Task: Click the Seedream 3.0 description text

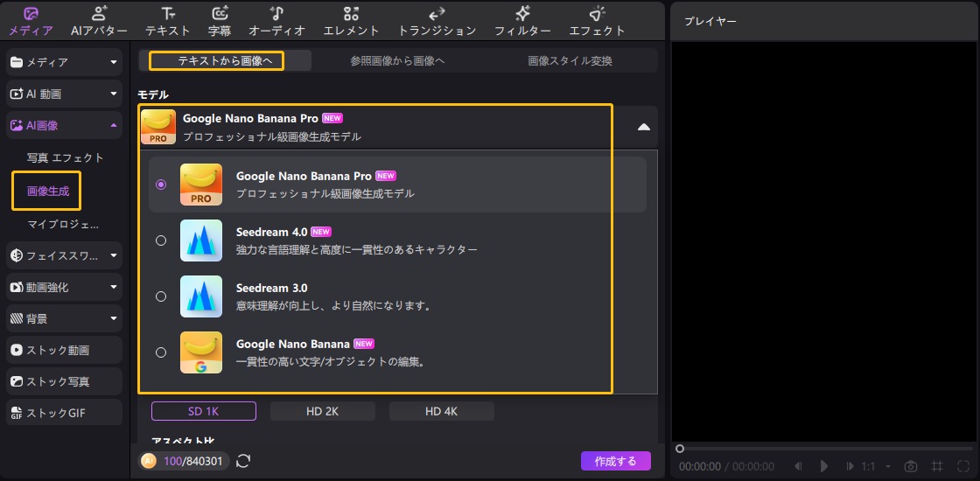Action: tap(334, 306)
